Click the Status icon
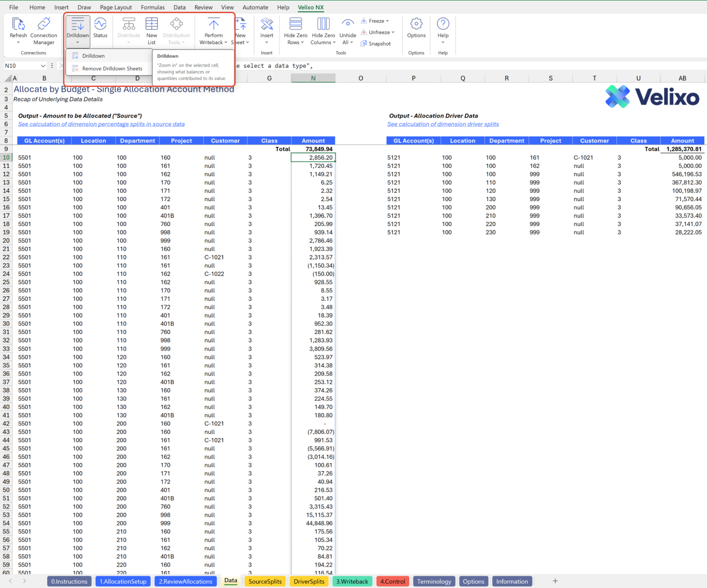 [x=100, y=25]
